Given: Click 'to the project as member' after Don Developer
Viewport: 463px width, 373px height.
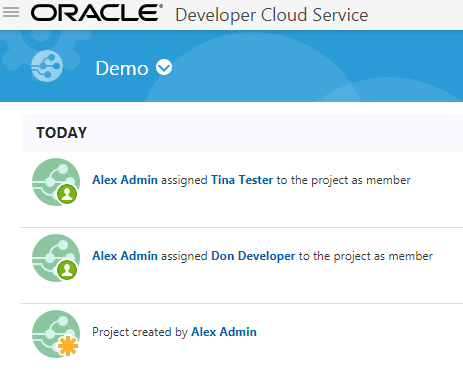Looking at the screenshot, I should (x=366, y=256).
